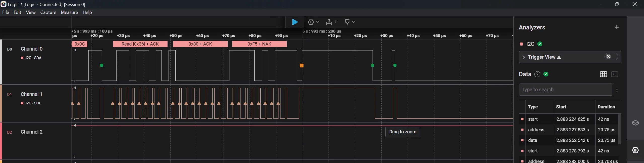This screenshot has height=163, width=644.
Task: Switch Data panel to terminal view
Action: tap(615, 74)
